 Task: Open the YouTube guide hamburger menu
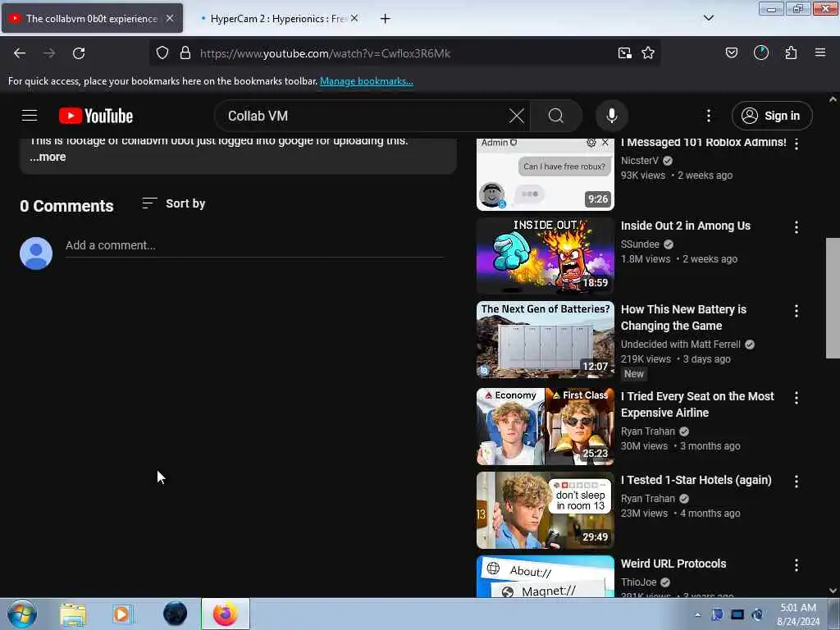30,115
